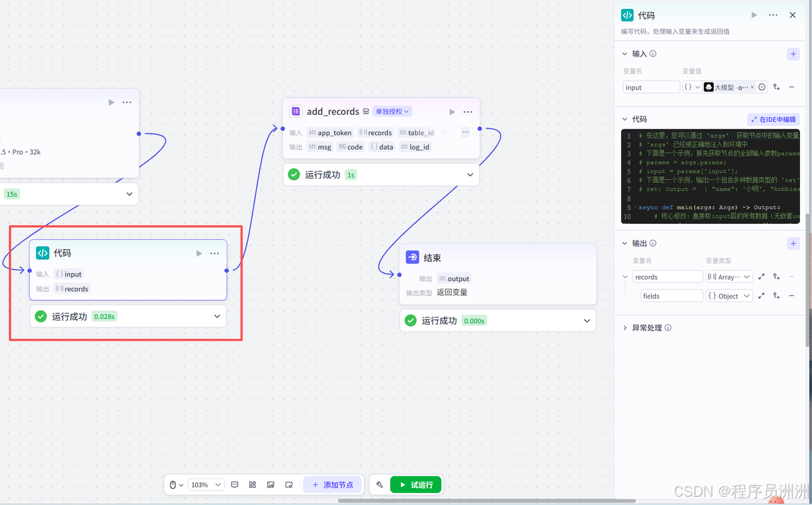Click the input variable name field

coord(651,88)
